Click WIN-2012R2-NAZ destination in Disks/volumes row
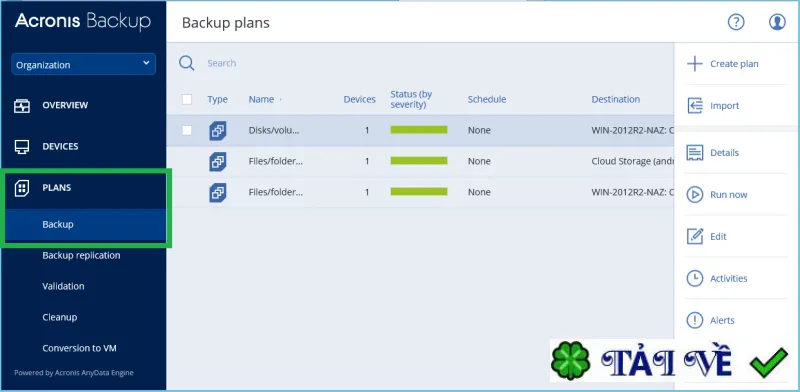The image size is (800, 392). (x=633, y=130)
